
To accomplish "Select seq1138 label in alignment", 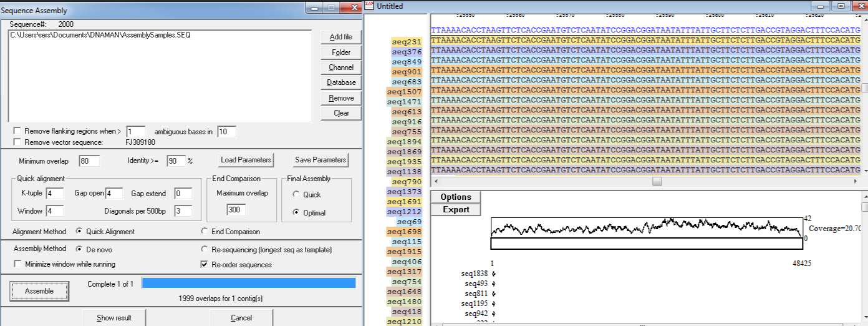I will (x=404, y=172).
